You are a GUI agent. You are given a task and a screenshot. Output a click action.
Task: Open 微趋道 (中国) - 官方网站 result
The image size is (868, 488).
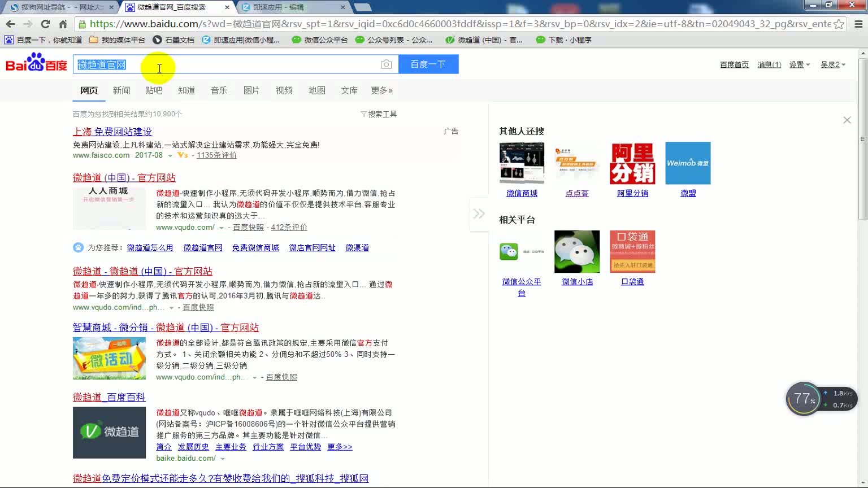point(124,178)
